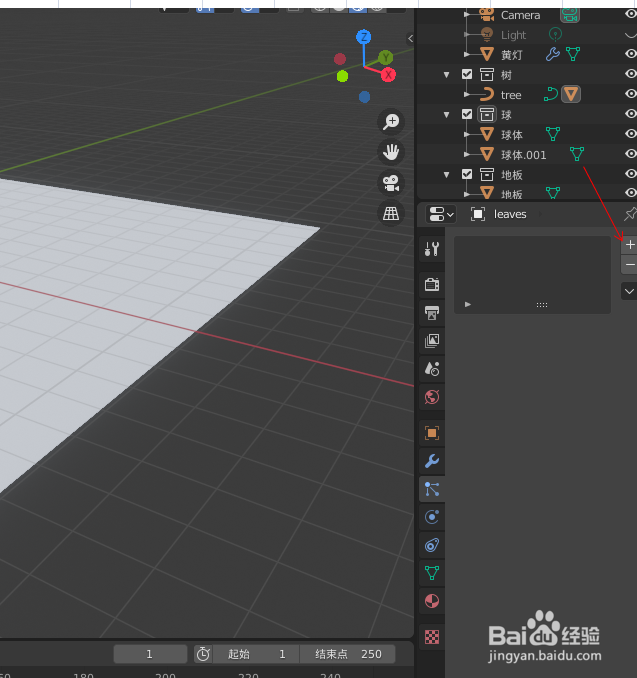This screenshot has width=637, height=678.
Task: Toggle visibility of 球体.001 object
Action: pos(631,154)
